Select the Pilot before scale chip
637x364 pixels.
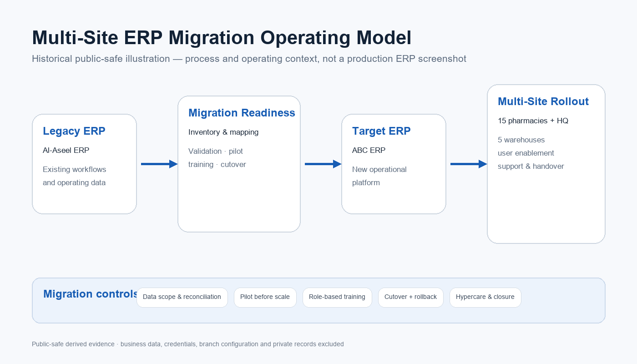(x=265, y=298)
